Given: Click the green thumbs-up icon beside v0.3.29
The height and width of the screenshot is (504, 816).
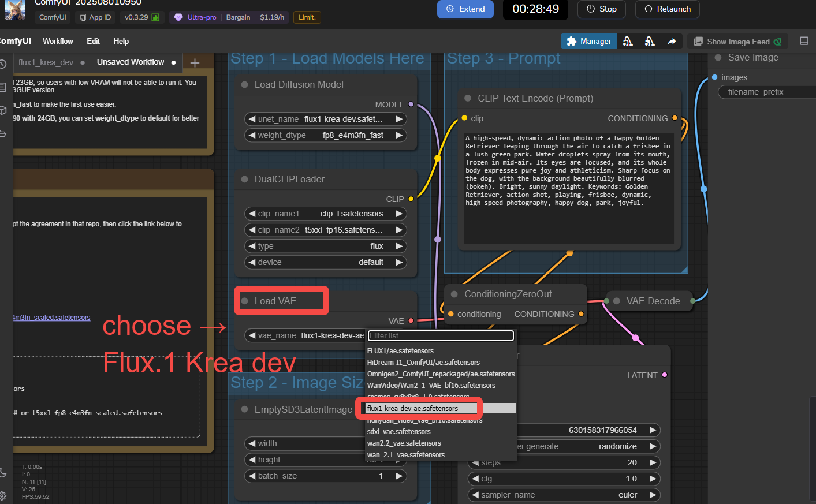Looking at the screenshot, I should [x=155, y=17].
